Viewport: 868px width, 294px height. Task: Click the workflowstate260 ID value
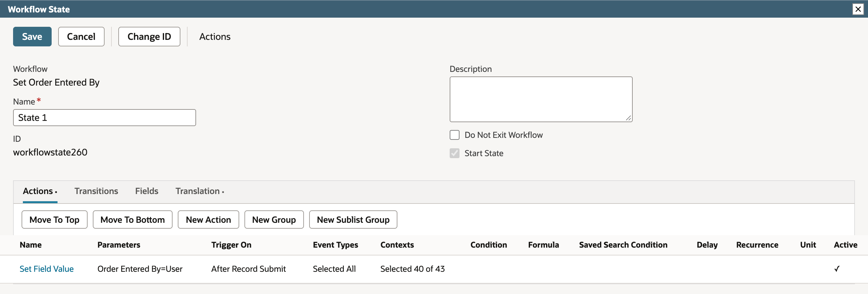pos(50,152)
